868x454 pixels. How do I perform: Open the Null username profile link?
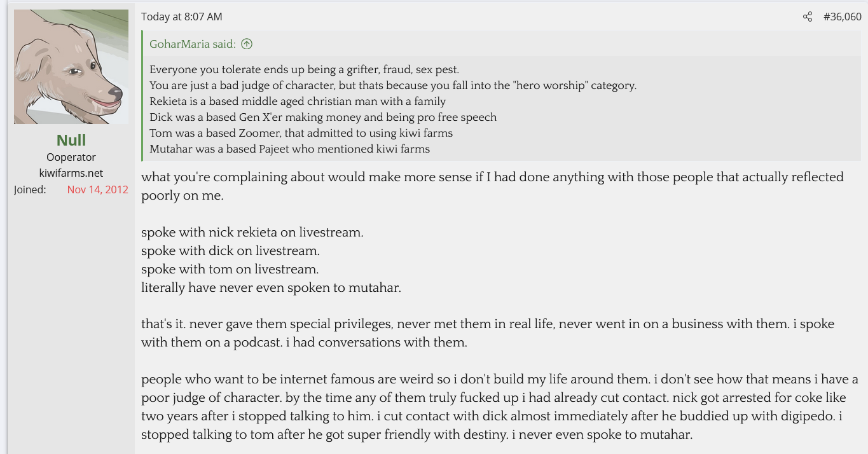click(x=71, y=140)
